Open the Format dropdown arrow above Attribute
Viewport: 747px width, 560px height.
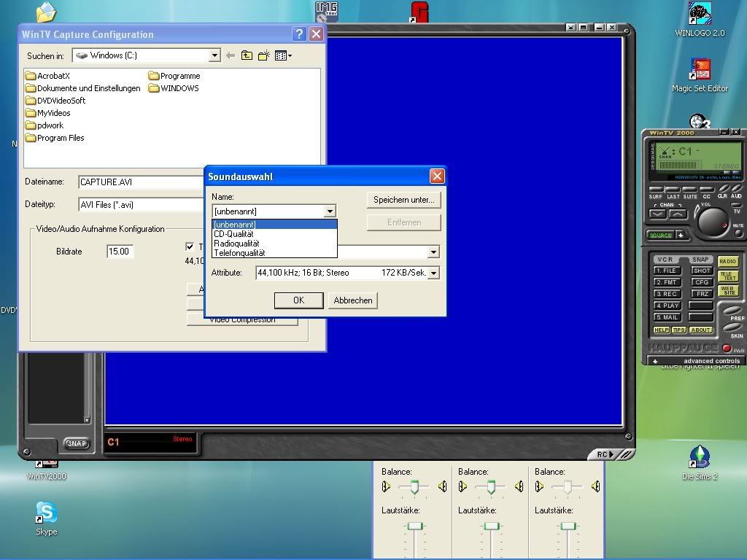[x=433, y=252]
